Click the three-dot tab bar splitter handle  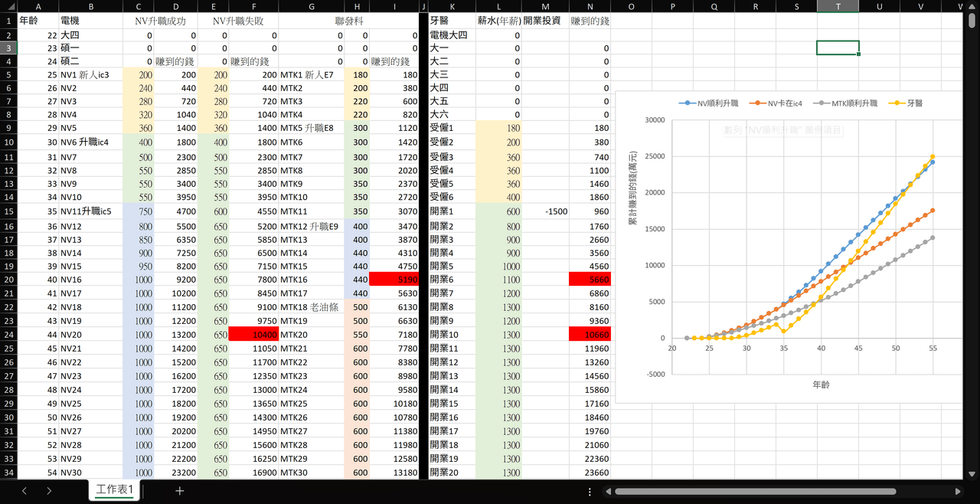[590, 491]
